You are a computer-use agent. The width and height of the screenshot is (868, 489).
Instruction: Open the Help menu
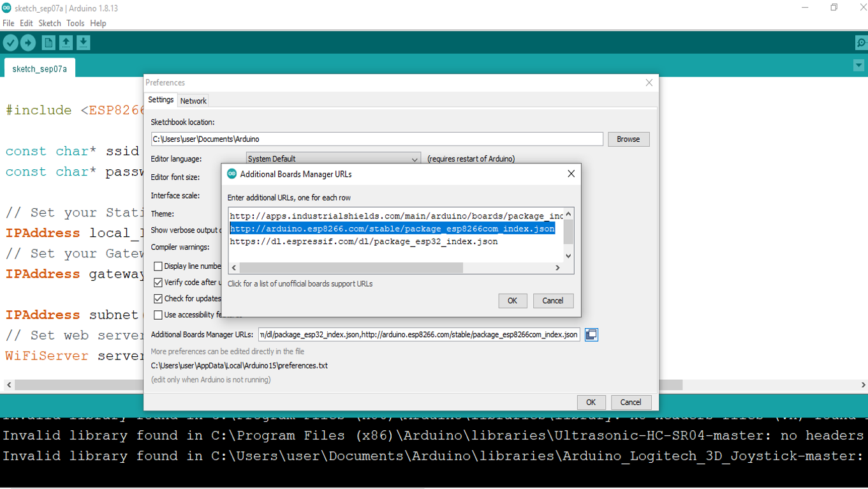pyautogui.click(x=98, y=23)
